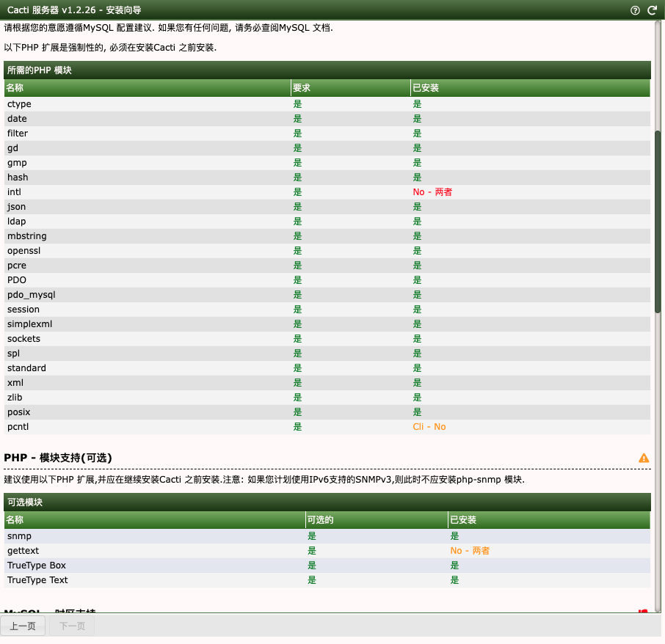665x644 pixels.
Task: Click the gd module row name
Action: (x=12, y=148)
